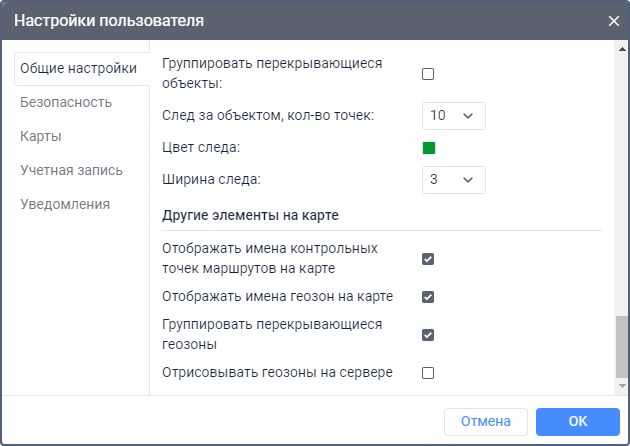Close the Настройки пользователя dialog
The image size is (630, 446).
pos(613,20)
